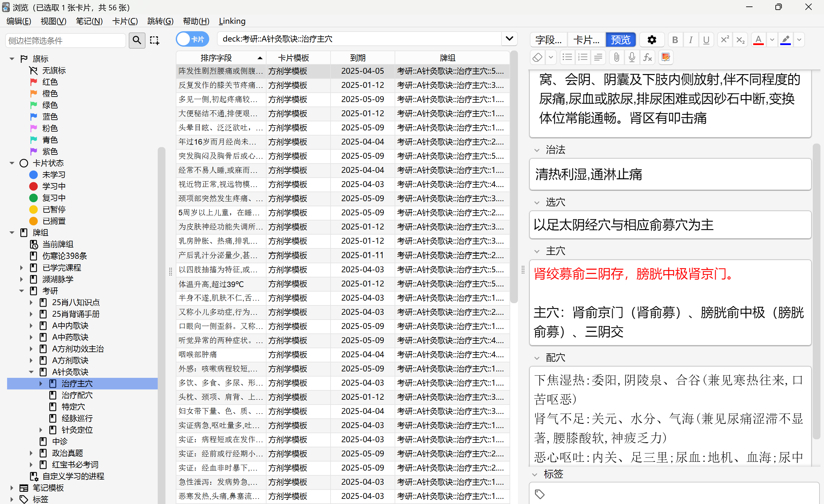Click the 卡片... cards button
The width and height of the screenshot is (824, 504).
pyautogui.click(x=586, y=40)
